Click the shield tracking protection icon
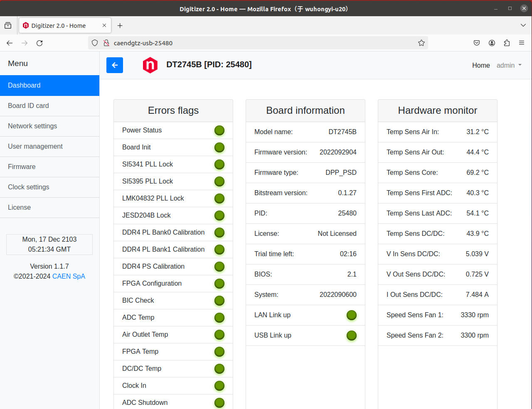This screenshot has width=532, height=409. pos(95,43)
